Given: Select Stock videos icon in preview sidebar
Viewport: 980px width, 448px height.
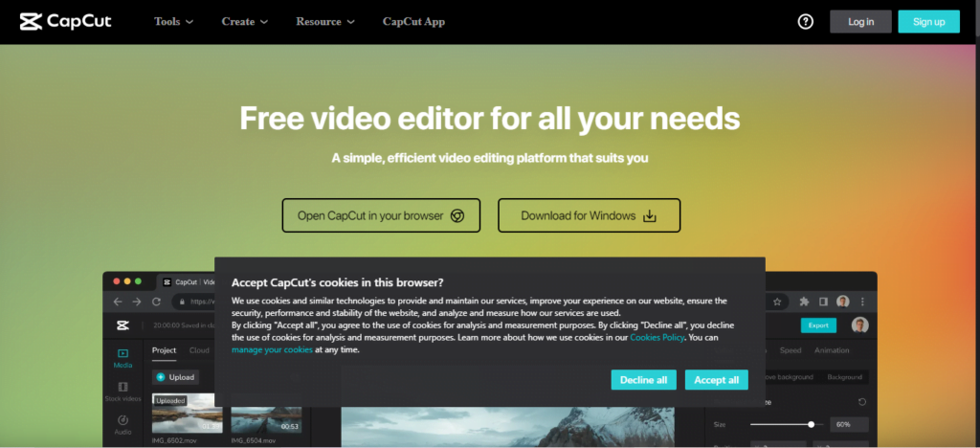Looking at the screenshot, I should coord(123,387).
